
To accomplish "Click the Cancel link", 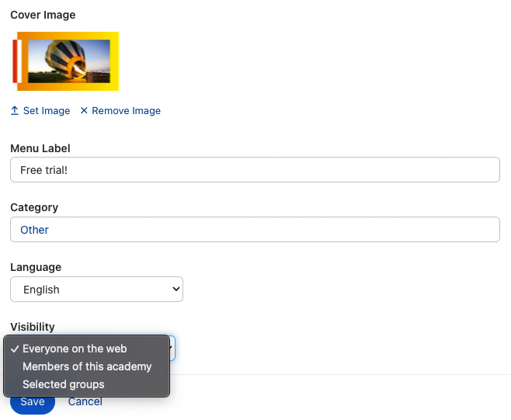I will pyautogui.click(x=85, y=401).
